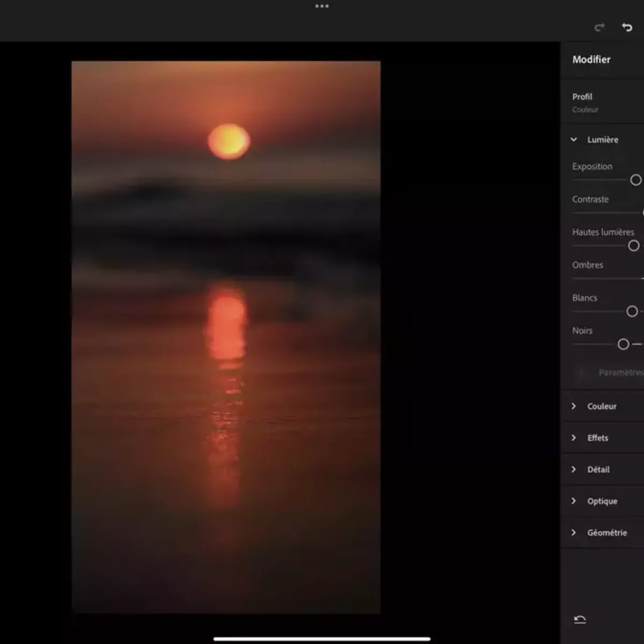644x644 pixels.
Task: Click the Blancs slider handle
Action: coord(632,311)
